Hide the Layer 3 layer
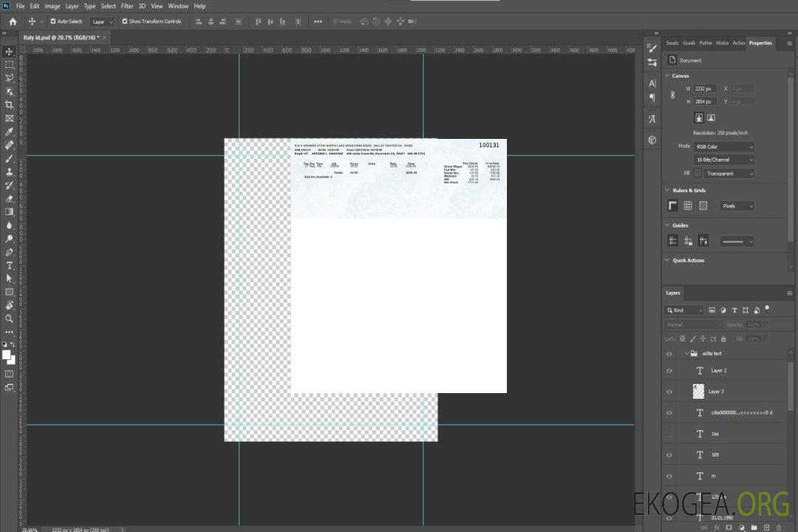Image resolution: width=798 pixels, height=532 pixels. click(669, 392)
